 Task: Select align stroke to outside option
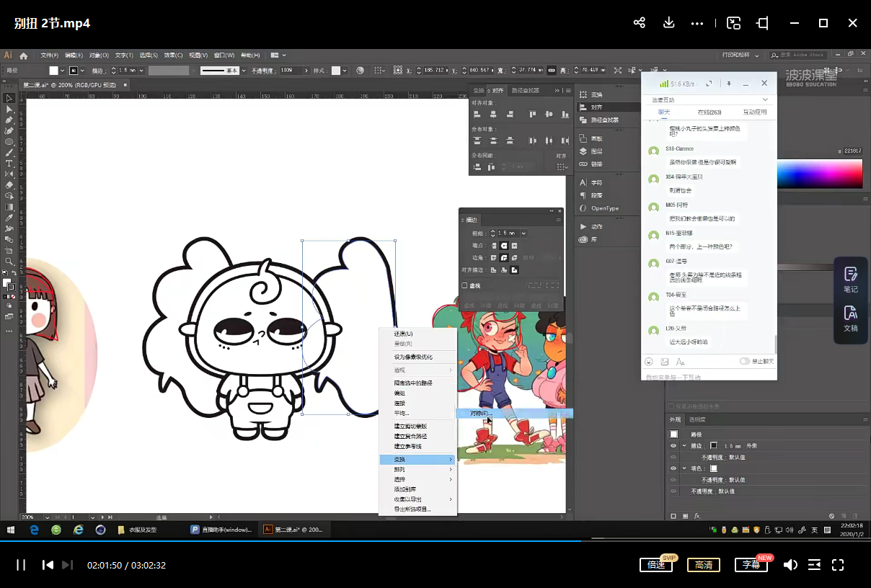[x=514, y=270]
